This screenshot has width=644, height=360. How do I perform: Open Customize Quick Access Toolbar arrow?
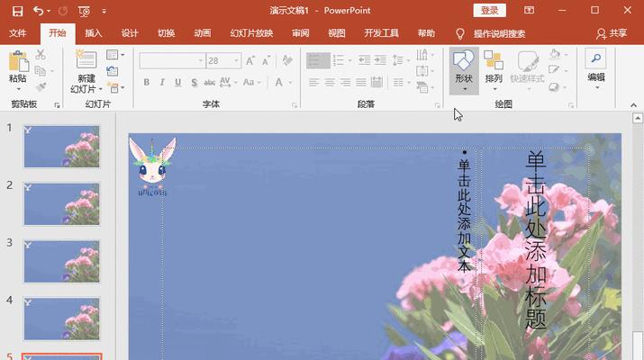pos(104,11)
